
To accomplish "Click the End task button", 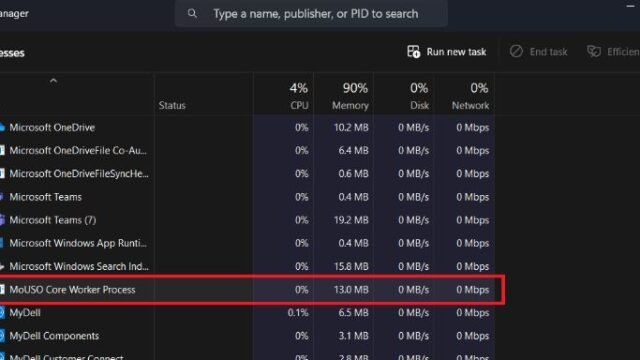I will [538, 52].
